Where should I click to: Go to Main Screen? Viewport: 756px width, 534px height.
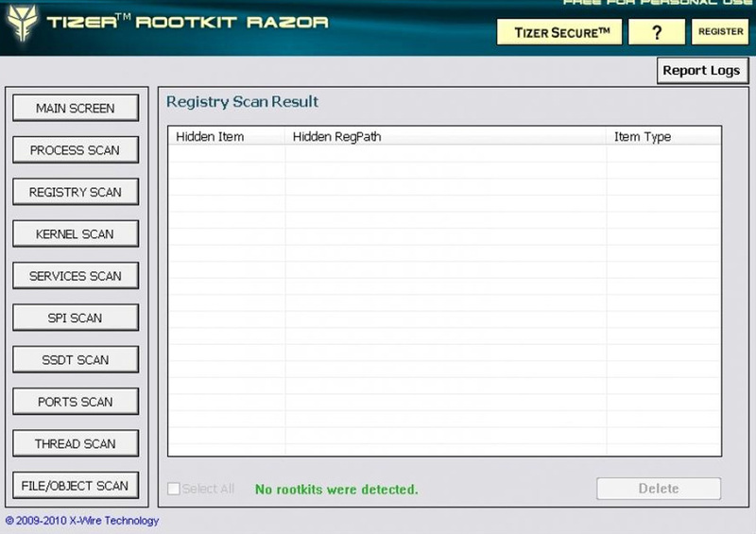coord(76,108)
